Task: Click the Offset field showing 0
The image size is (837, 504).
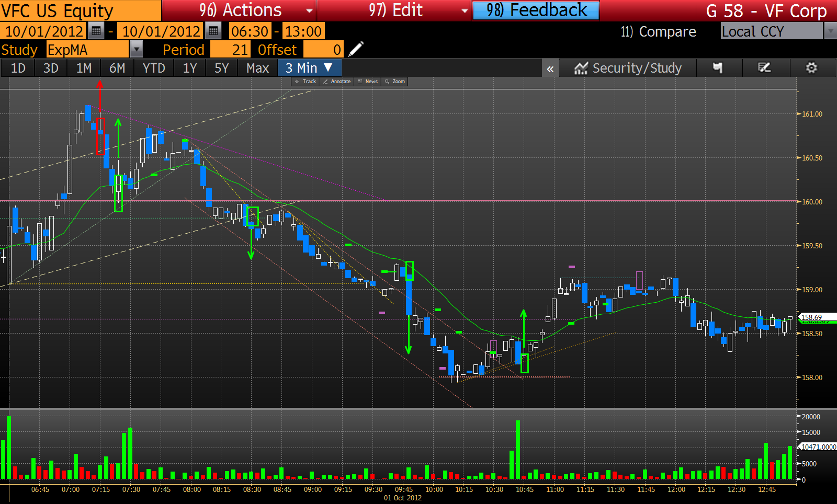Action: tap(323, 50)
